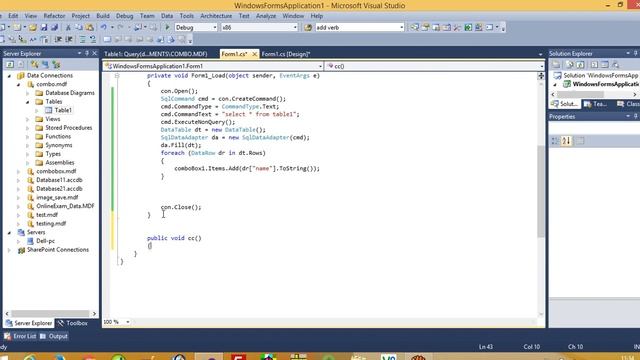Image resolution: width=640 pixels, height=360 pixels.
Task: Select SharePoint Connections node
Action: pos(58,250)
